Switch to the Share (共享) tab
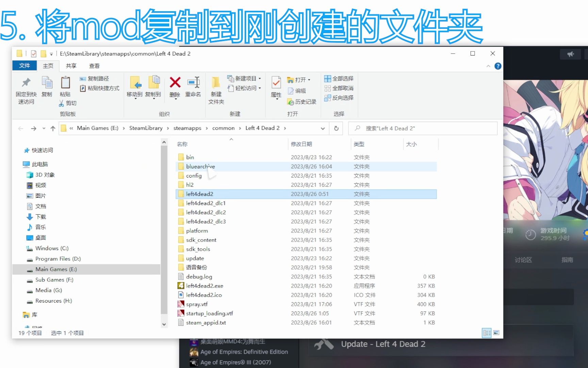The width and height of the screenshot is (588, 368). click(x=71, y=66)
